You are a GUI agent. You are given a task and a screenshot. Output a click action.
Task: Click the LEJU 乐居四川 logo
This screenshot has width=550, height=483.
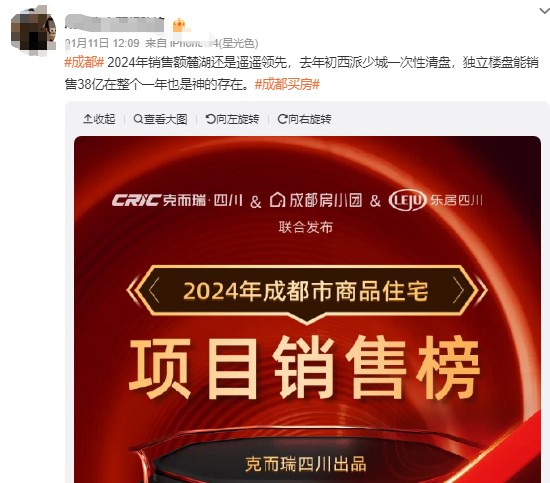tap(435, 200)
